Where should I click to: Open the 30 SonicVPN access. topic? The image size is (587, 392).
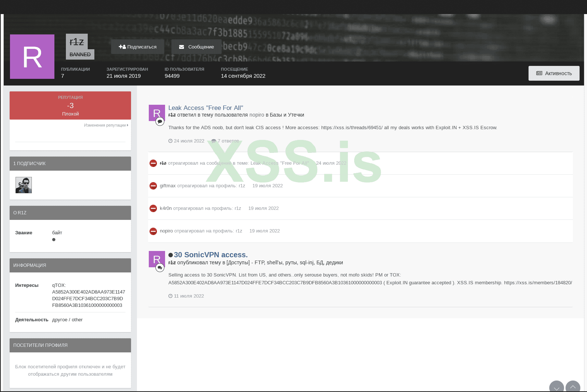coord(211,255)
